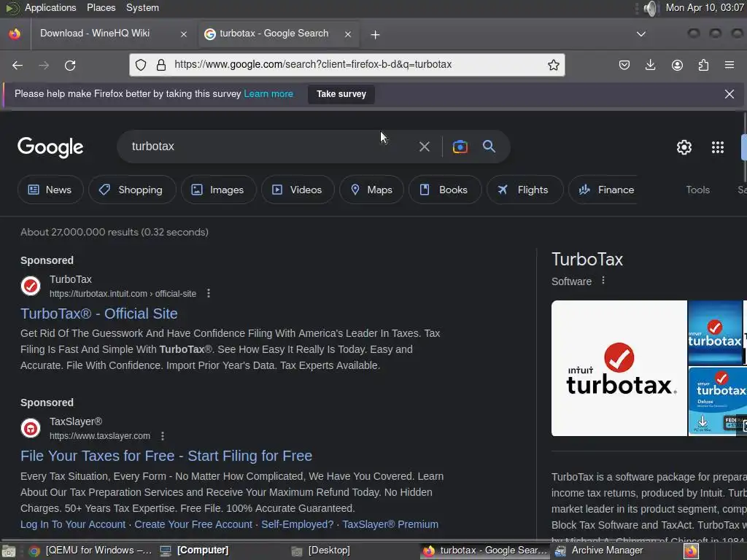Open the System menu
Image resolution: width=747 pixels, height=560 pixels.
click(142, 7)
